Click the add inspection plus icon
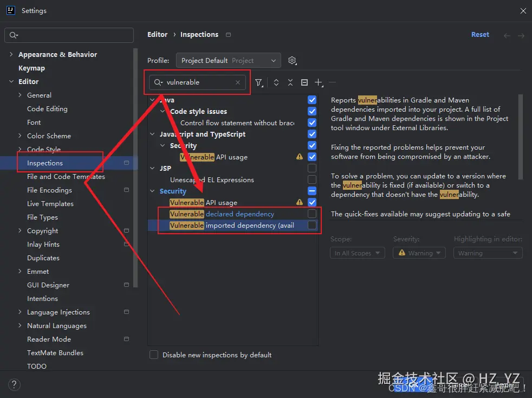Image resolution: width=532 pixels, height=398 pixels. point(319,82)
